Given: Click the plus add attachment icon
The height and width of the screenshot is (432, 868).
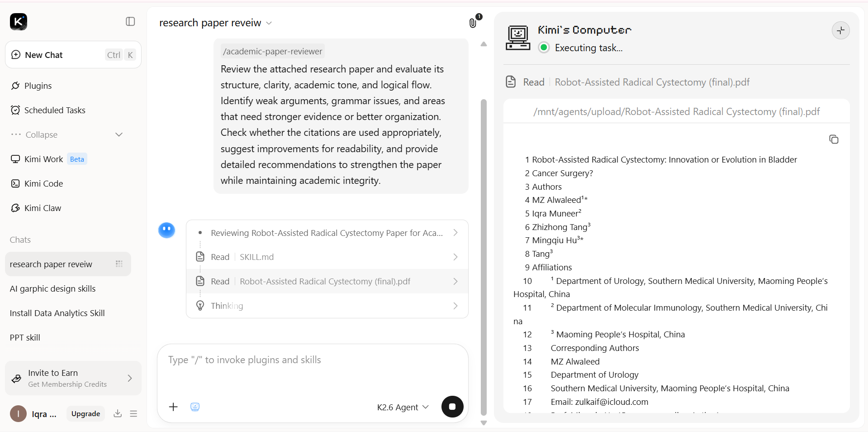Looking at the screenshot, I should (173, 407).
